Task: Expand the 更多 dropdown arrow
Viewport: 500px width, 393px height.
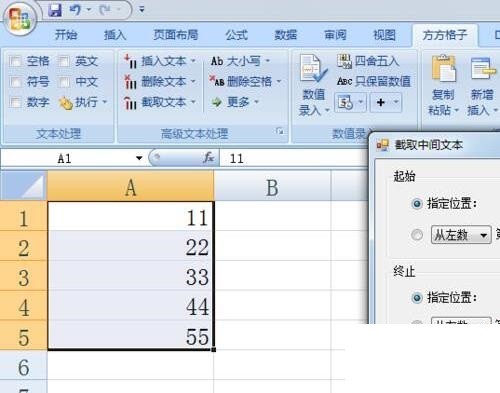Action: click(x=256, y=102)
